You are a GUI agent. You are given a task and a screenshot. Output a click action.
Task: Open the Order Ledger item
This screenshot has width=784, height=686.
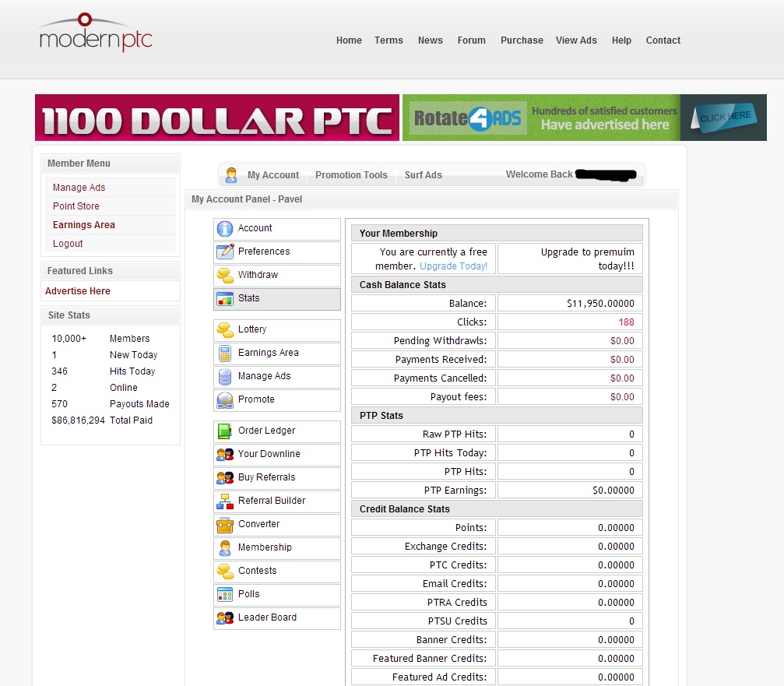click(x=277, y=431)
